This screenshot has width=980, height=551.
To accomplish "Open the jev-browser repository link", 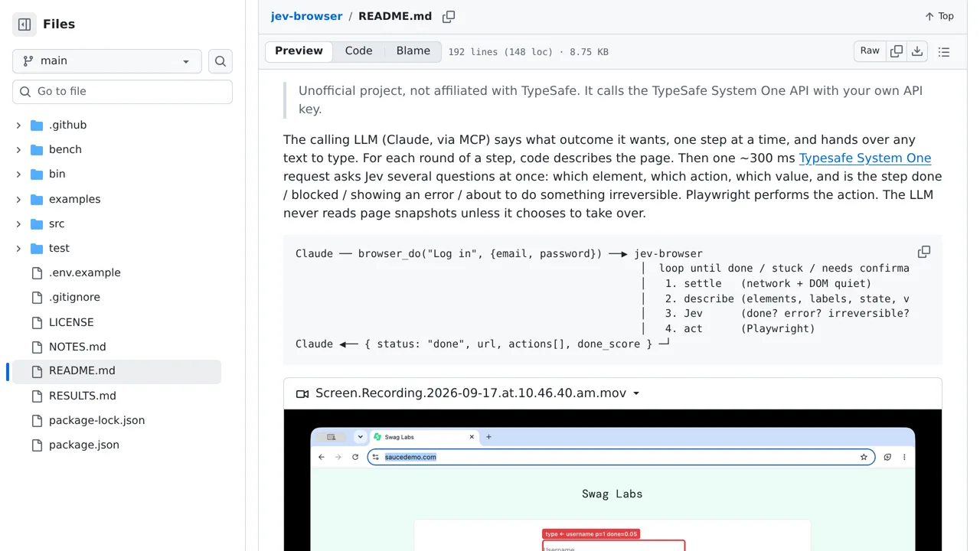I will tap(306, 16).
